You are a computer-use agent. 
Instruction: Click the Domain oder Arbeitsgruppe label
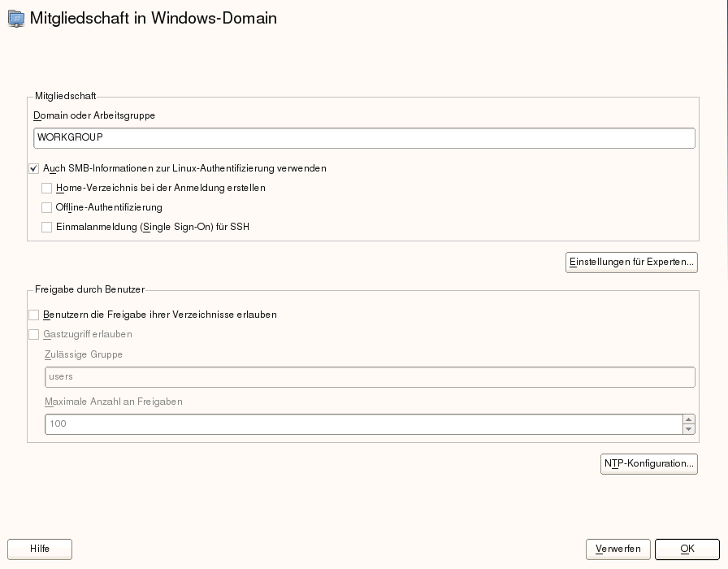[94, 115]
